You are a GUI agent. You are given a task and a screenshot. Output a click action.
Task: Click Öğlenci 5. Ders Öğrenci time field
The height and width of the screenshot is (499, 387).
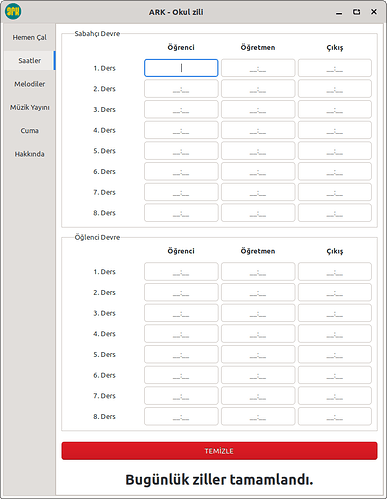tap(181, 354)
